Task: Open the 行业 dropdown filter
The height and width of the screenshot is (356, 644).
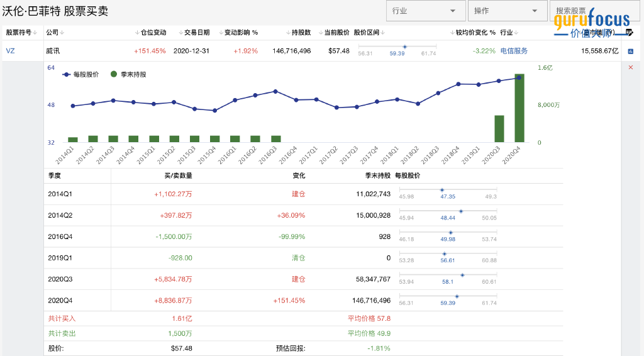Action: pyautogui.click(x=426, y=11)
